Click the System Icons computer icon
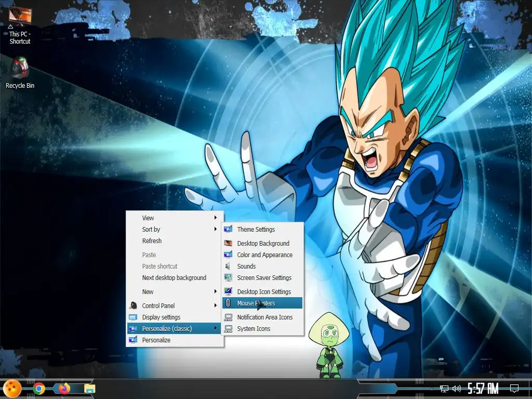 pos(229,329)
